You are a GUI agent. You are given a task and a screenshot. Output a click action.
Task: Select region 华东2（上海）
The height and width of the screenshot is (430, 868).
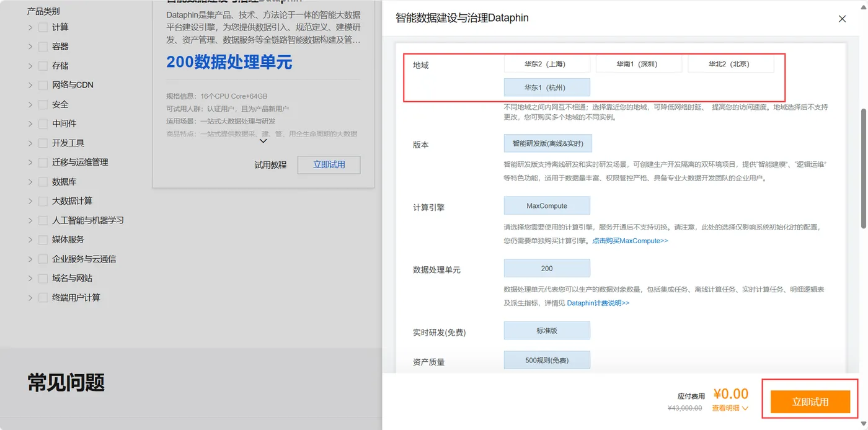pos(547,64)
